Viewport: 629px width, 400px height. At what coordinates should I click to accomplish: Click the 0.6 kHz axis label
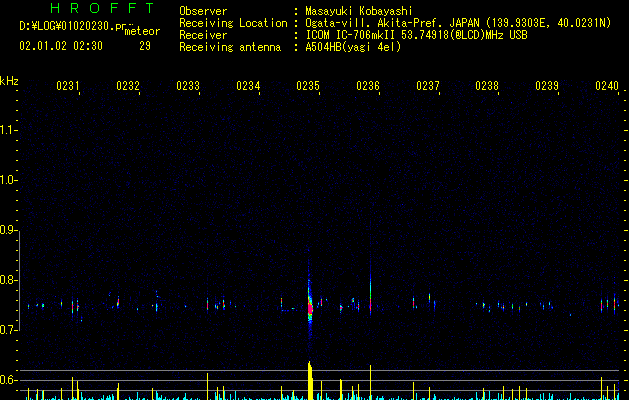pyautogui.click(x=7, y=380)
